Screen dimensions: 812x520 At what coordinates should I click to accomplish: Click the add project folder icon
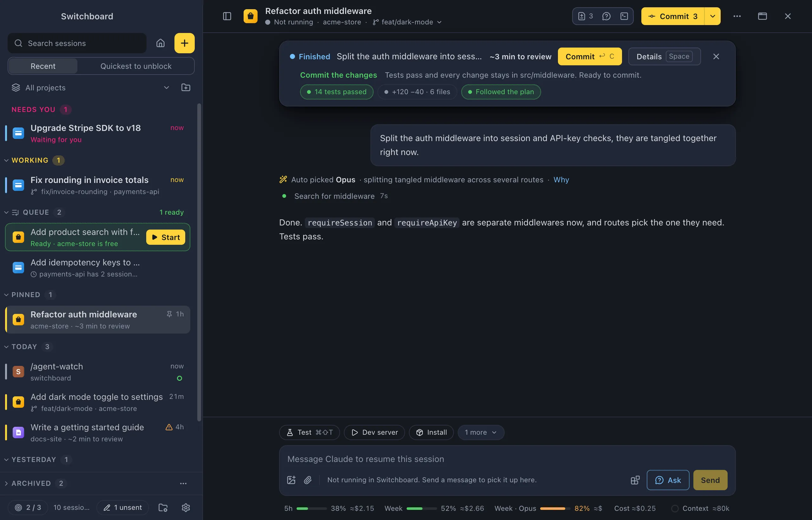(x=186, y=88)
